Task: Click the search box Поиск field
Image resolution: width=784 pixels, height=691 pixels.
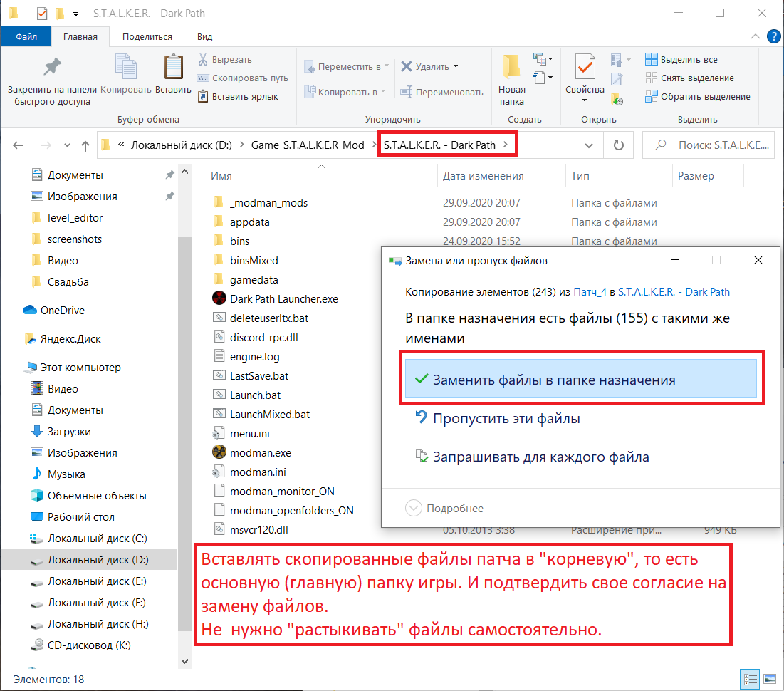Action: [710, 145]
